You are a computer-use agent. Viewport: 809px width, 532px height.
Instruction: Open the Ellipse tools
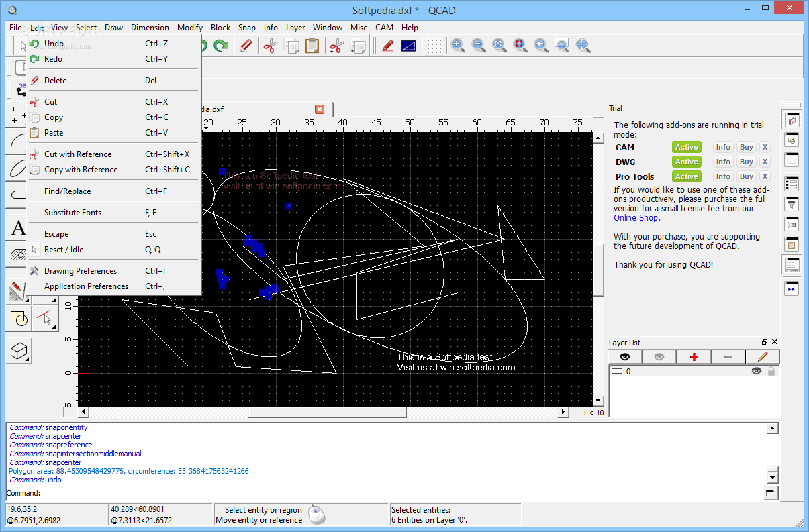17,168
